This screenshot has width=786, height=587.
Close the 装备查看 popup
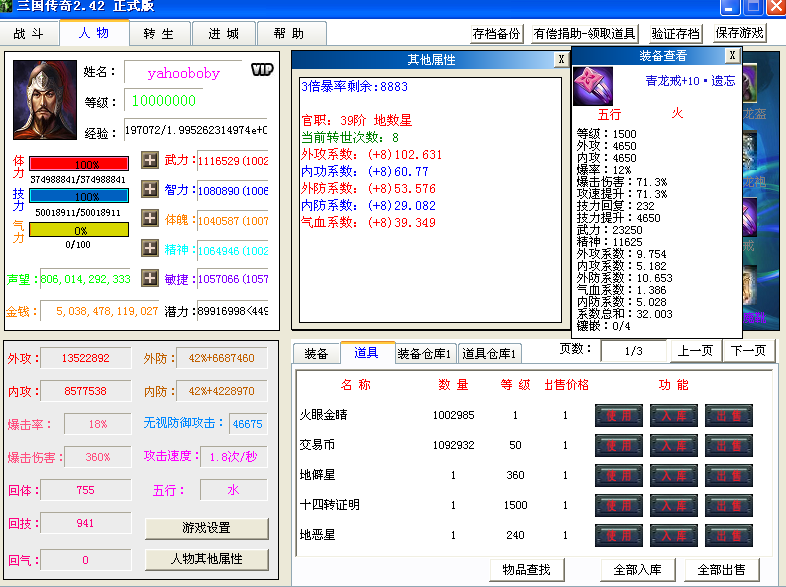732,55
